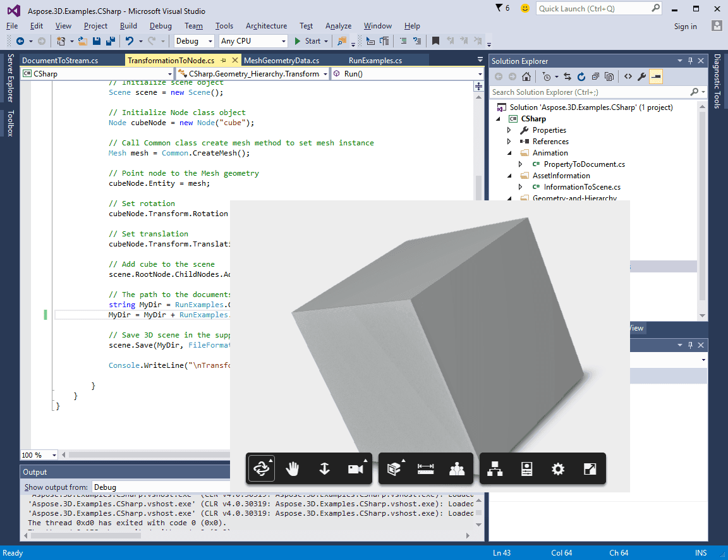The height and width of the screenshot is (560, 728).
Task: Open the properties sheet icon in viewer toolbar
Action: click(x=526, y=469)
